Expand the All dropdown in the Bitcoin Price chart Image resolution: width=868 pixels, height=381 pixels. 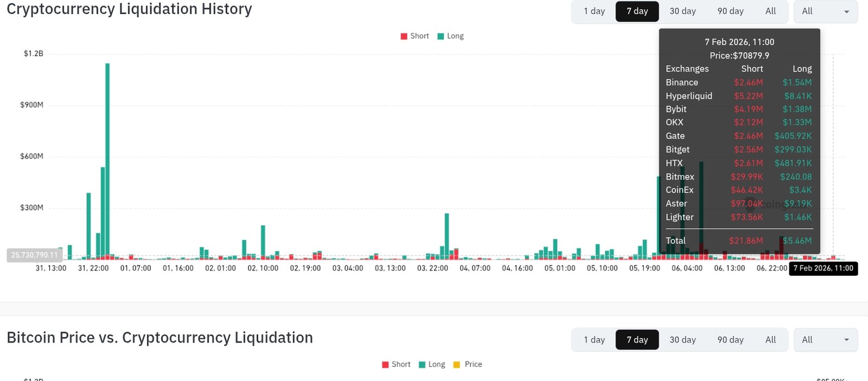pos(825,340)
